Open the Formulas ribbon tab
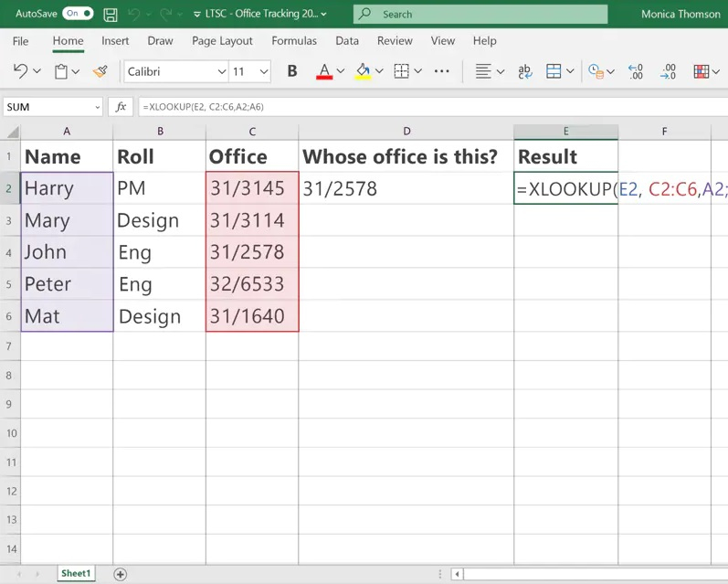The height and width of the screenshot is (584, 728). [294, 41]
